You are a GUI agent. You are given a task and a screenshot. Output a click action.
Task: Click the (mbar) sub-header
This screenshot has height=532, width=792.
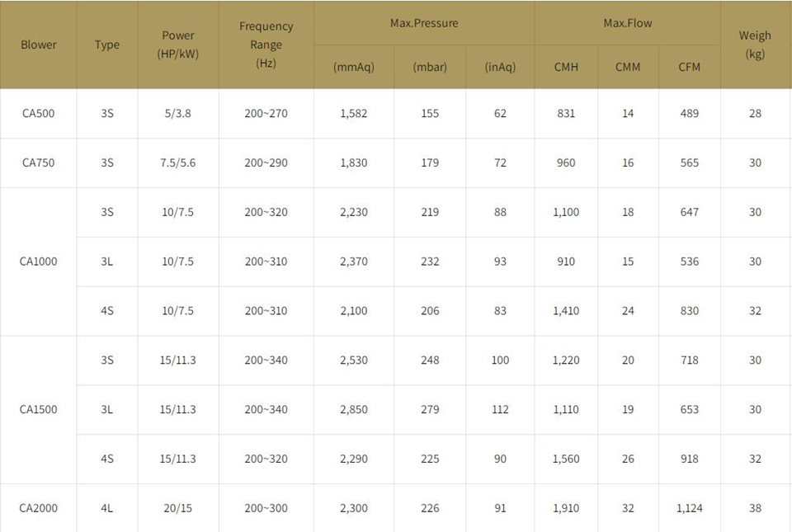click(430, 67)
